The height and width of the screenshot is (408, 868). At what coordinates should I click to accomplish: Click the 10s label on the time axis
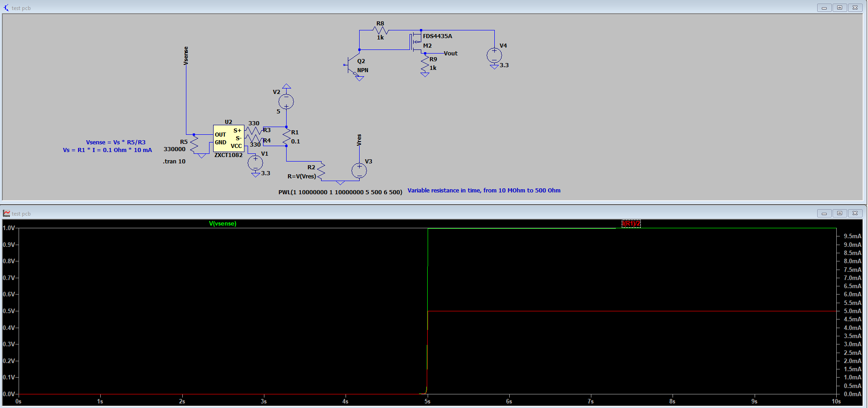(836, 401)
